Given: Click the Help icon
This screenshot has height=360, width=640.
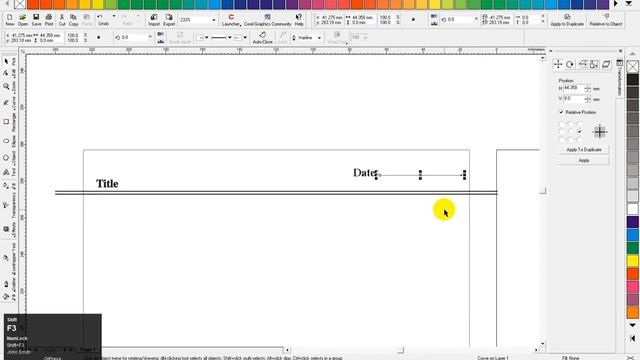Looking at the screenshot, I should [x=299, y=20].
